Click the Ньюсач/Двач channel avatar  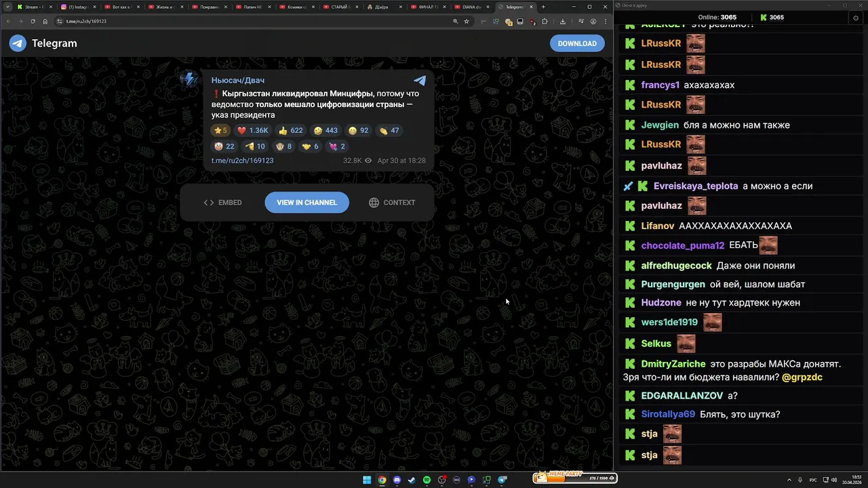point(189,80)
